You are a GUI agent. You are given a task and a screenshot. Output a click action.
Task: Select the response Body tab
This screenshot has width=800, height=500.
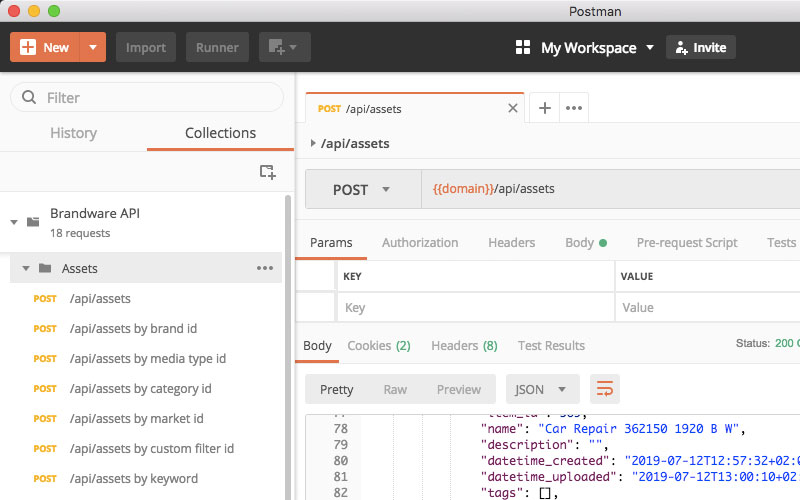point(317,346)
